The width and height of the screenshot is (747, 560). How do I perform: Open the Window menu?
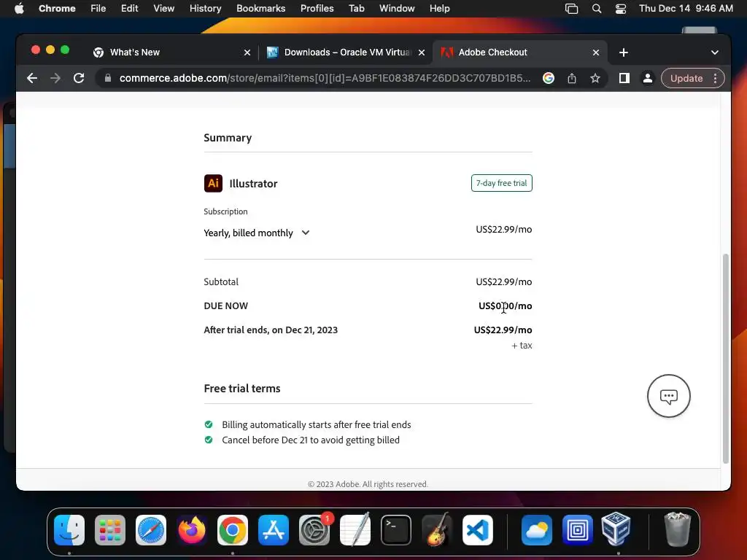click(397, 9)
